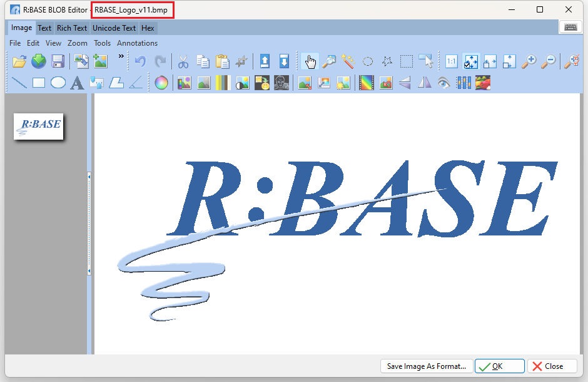The image size is (588, 382).
Task: Click the image resize red arrow icon
Action: tap(305, 83)
